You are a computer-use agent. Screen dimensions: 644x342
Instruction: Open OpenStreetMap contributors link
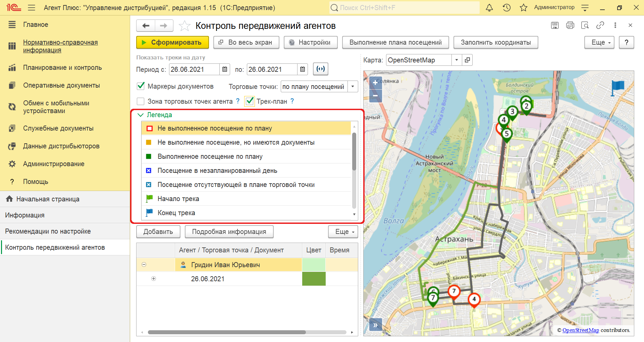click(581, 330)
